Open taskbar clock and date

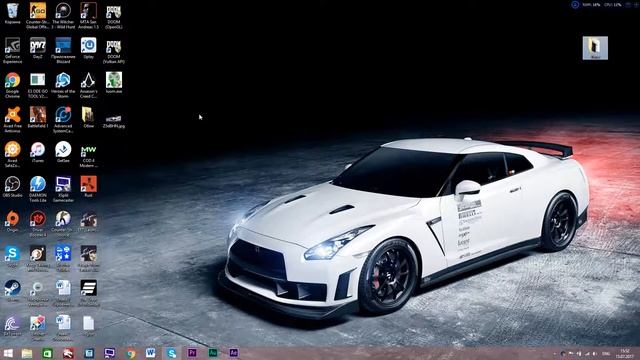click(625, 353)
